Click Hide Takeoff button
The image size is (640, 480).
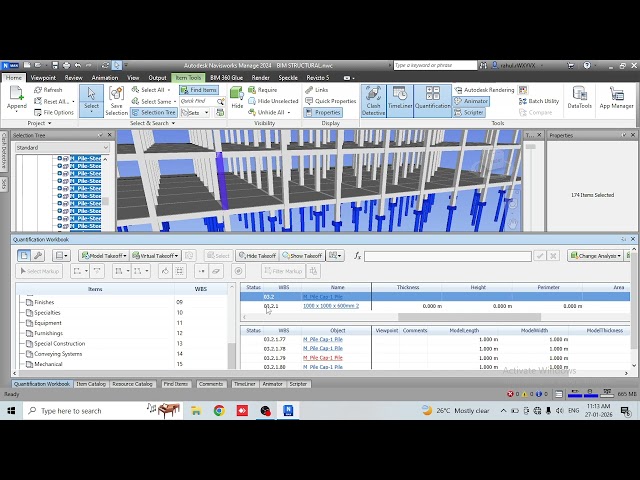click(x=258, y=256)
